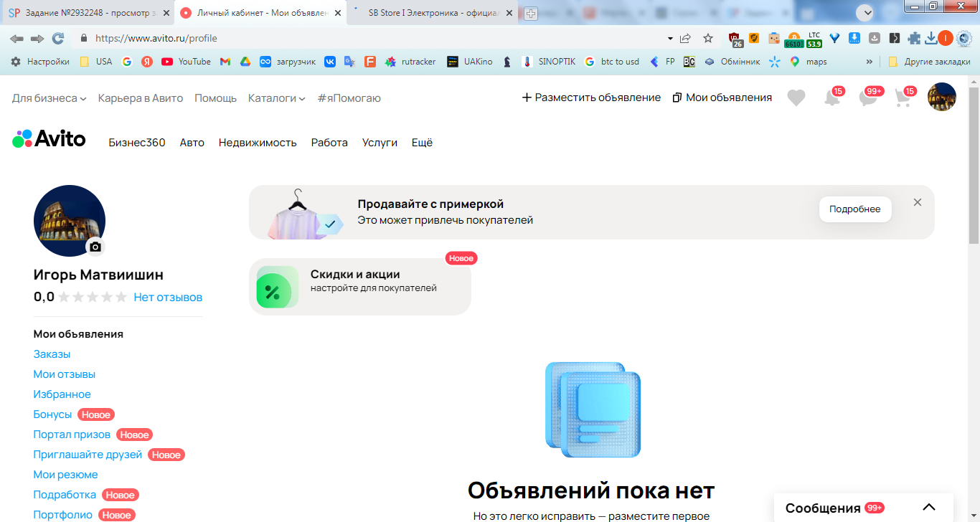Open the Extensions puzzle piece icon
The height and width of the screenshot is (522, 980).
pyautogui.click(x=914, y=38)
